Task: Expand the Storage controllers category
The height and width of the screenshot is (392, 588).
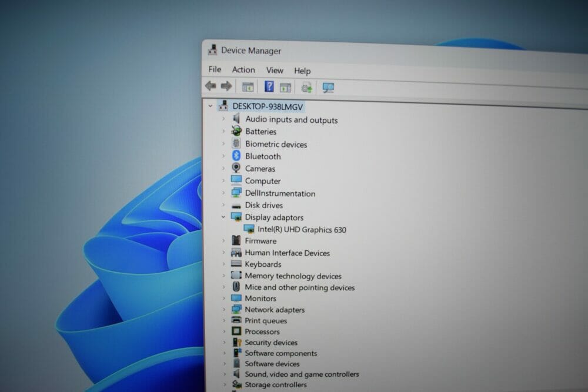Action: point(225,384)
